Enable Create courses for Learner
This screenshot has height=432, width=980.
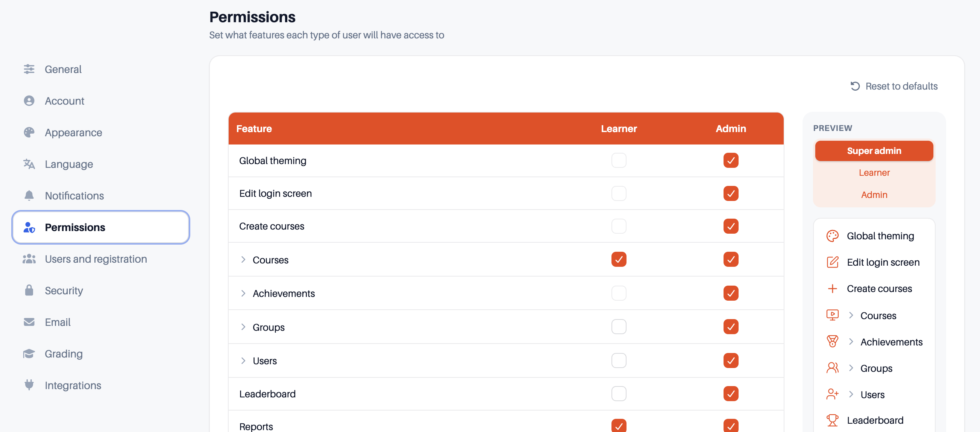click(x=619, y=226)
